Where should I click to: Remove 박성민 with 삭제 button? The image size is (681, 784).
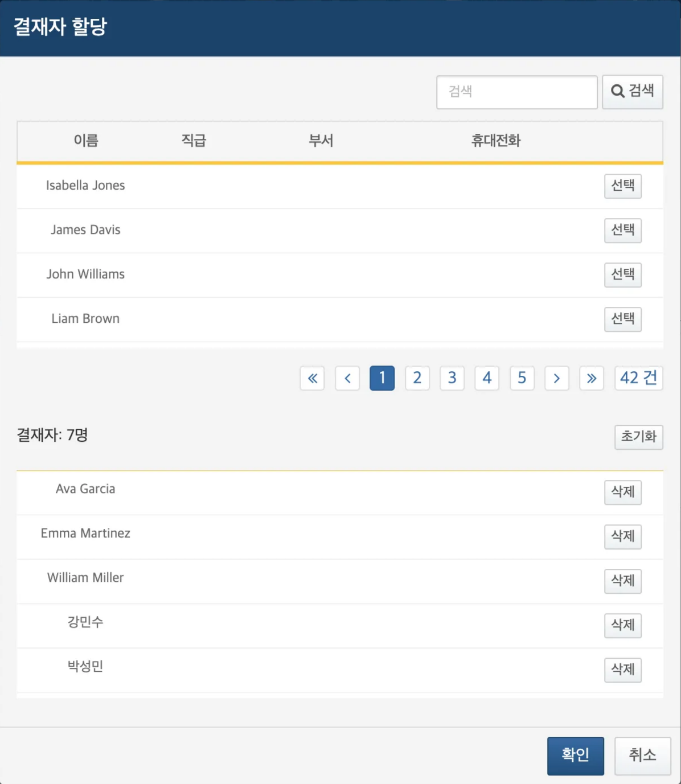point(623,670)
